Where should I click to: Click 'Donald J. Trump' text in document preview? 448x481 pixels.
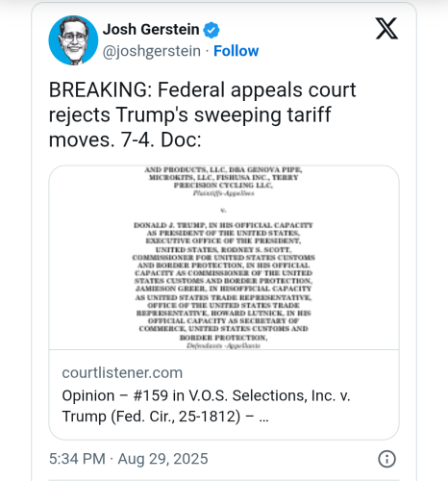(170, 225)
